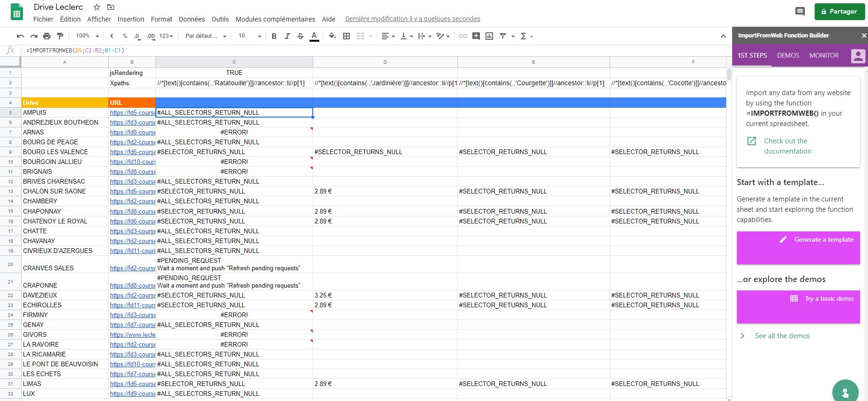Increase decimal places button
Viewport: 868px width, 401px height.
pyautogui.click(x=151, y=36)
